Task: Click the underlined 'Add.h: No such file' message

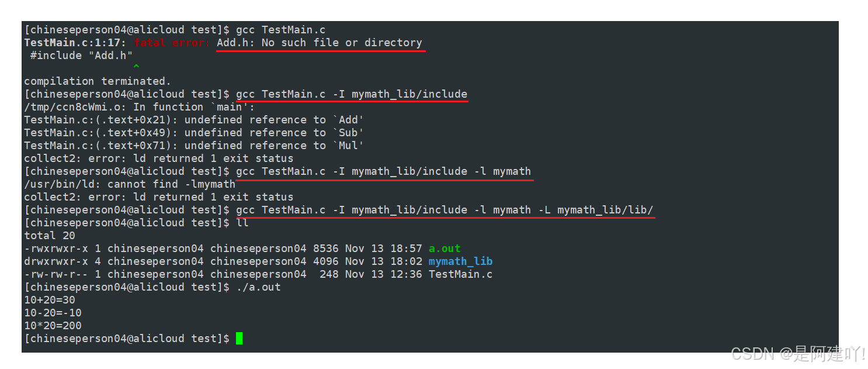Action: 319,43
